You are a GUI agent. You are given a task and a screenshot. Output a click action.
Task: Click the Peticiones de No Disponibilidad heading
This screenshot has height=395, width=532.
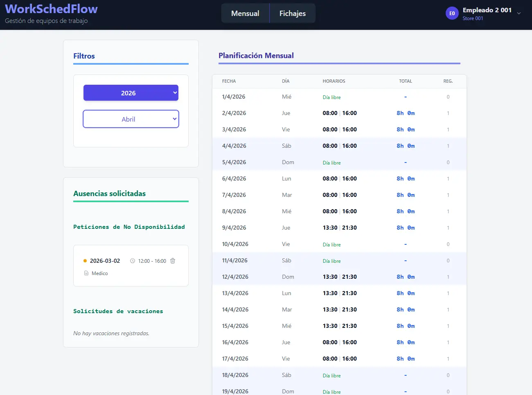(x=129, y=227)
